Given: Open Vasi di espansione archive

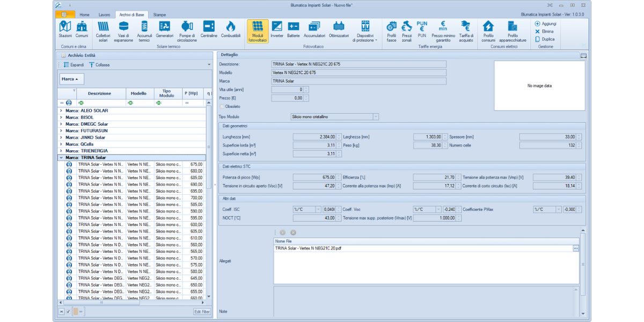Looking at the screenshot, I should pyautogui.click(x=123, y=32).
